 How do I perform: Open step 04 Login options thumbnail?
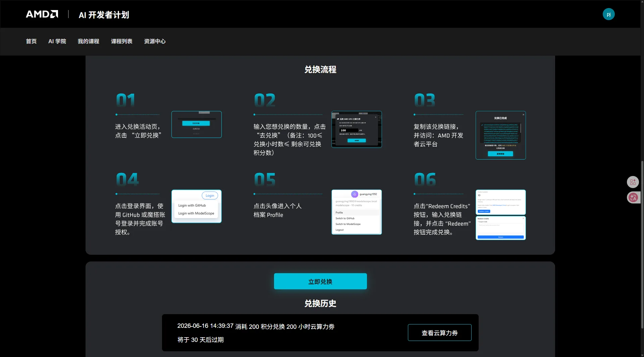(197, 206)
